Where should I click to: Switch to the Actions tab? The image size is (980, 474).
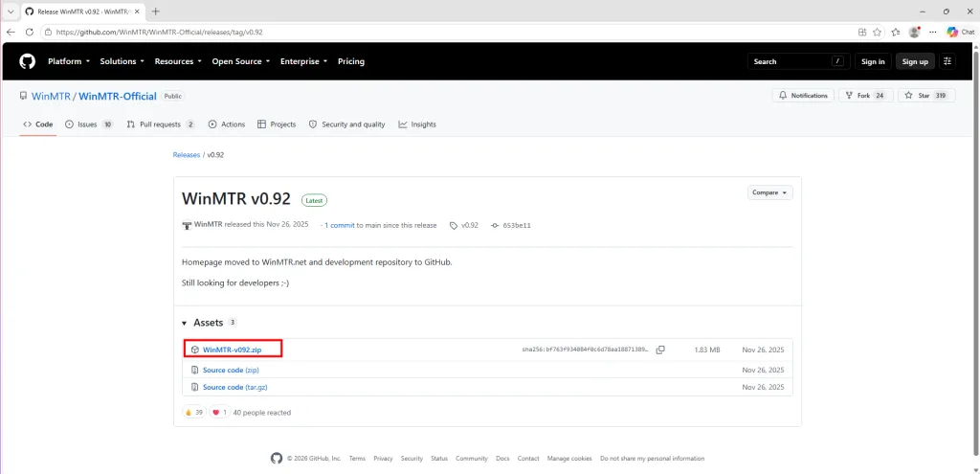pyautogui.click(x=227, y=124)
